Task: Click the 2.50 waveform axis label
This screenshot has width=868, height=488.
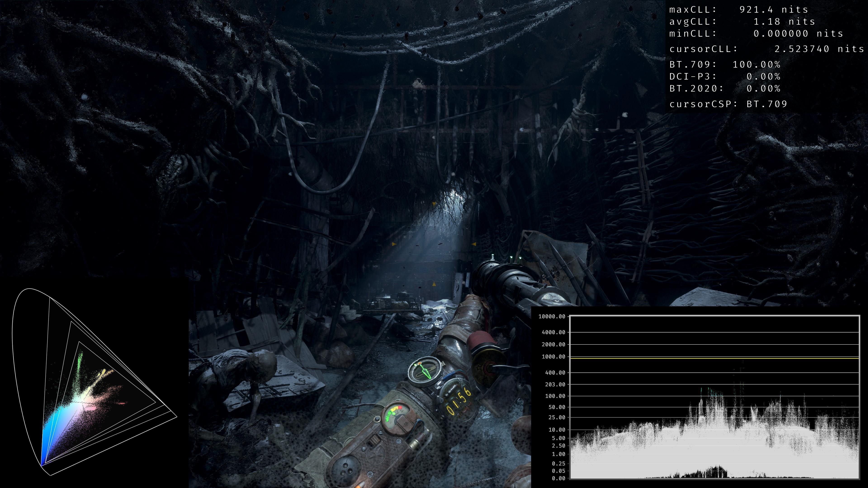Action: click(558, 446)
